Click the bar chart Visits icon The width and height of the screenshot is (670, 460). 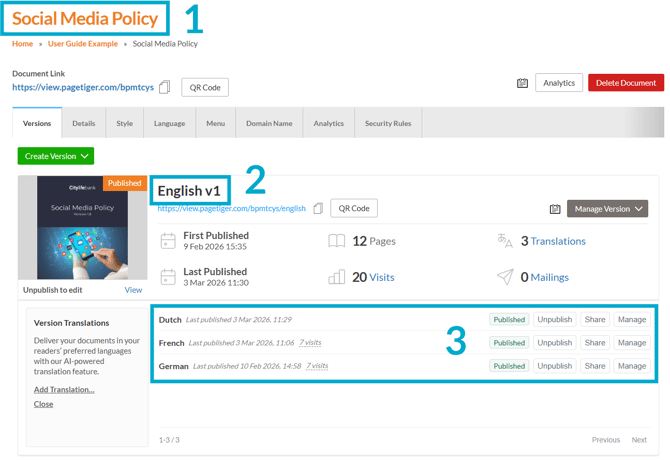(x=337, y=277)
